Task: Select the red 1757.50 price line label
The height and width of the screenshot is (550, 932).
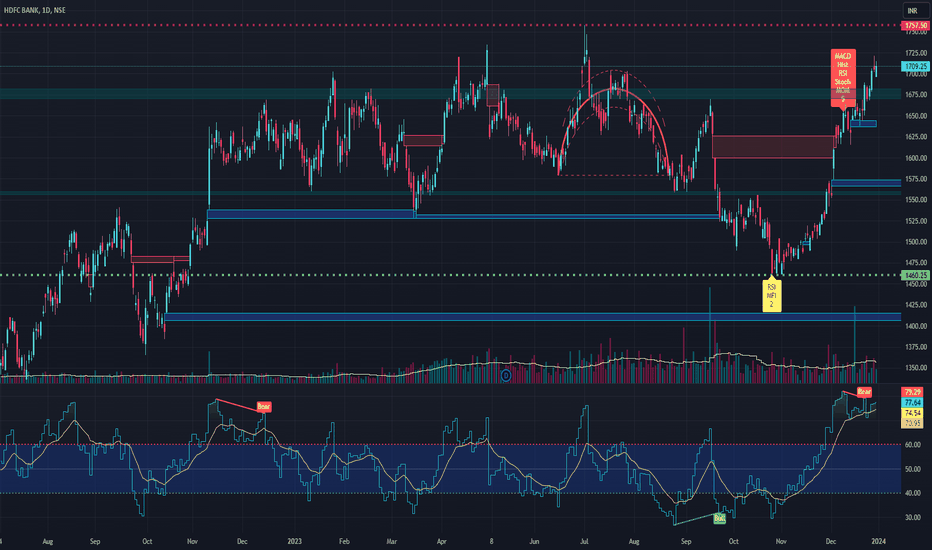Action: 914,26
